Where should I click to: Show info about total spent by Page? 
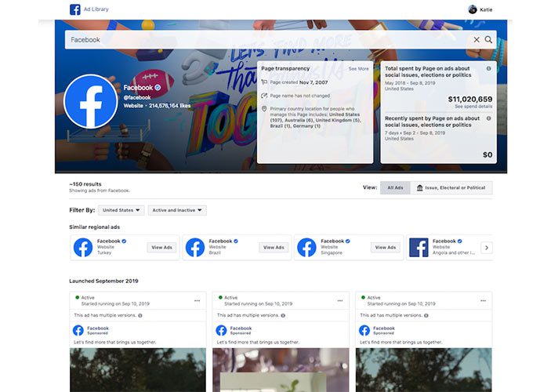(x=488, y=68)
